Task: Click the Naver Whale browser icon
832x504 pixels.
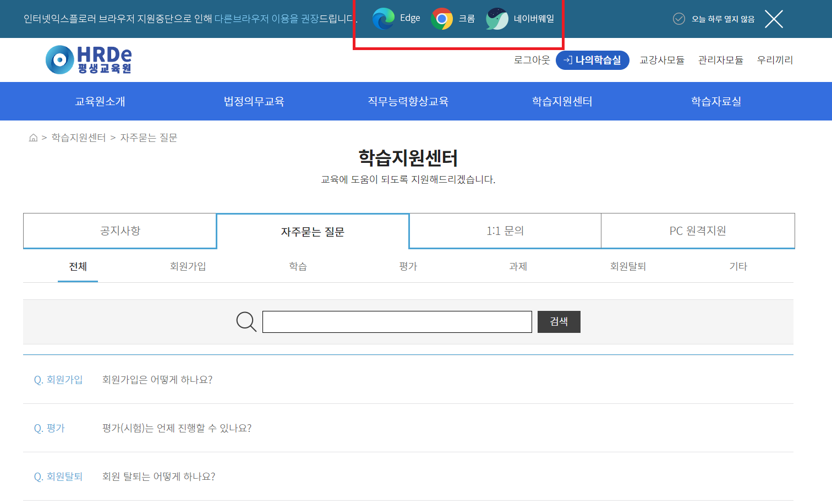Action: (x=497, y=19)
